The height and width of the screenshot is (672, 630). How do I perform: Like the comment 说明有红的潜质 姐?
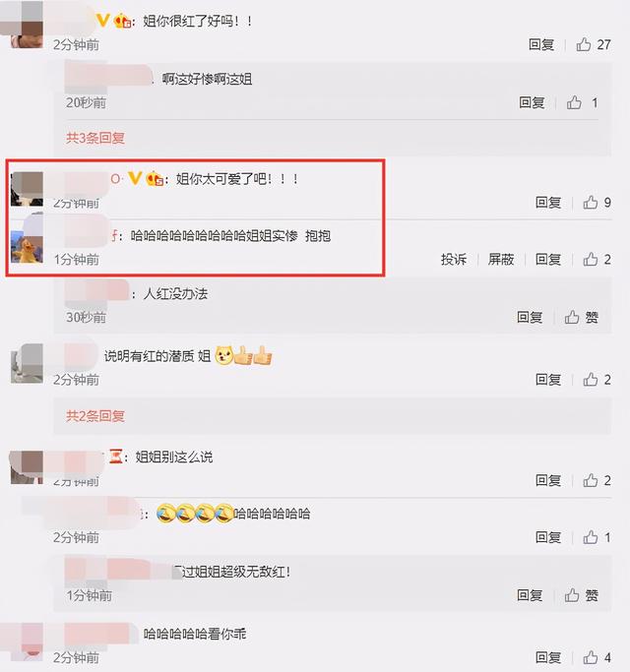597,379
